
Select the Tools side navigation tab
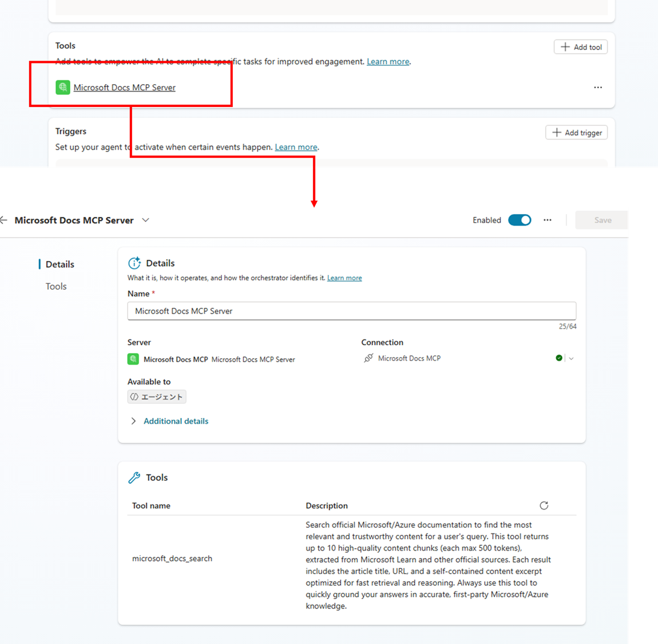[56, 286]
